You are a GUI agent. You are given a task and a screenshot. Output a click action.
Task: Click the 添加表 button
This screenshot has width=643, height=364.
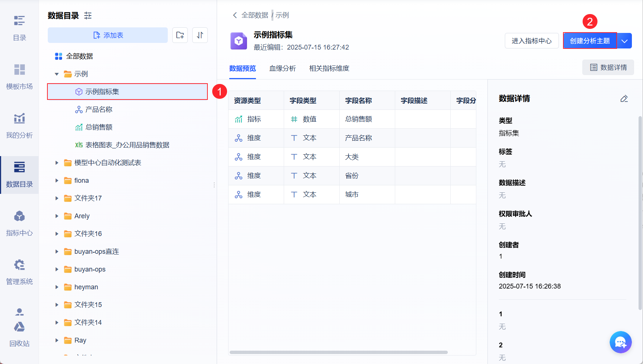pyautogui.click(x=108, y=35)
